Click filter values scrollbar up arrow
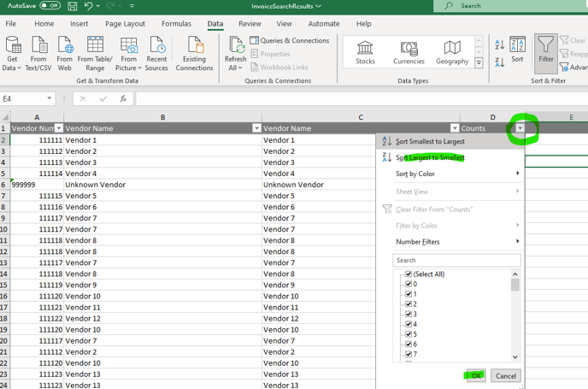Image resolution: width=588 pixels, height=389 pixels. tap(515, 274)
